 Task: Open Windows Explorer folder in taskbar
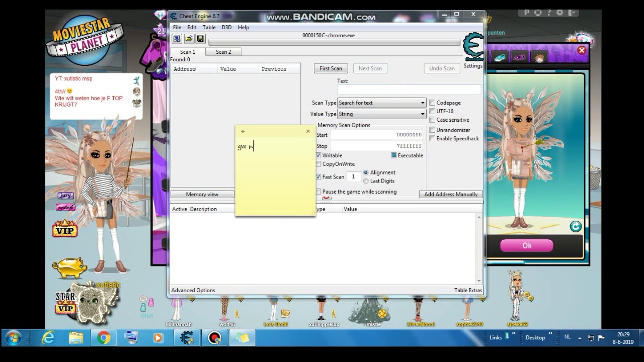(76, 338)
